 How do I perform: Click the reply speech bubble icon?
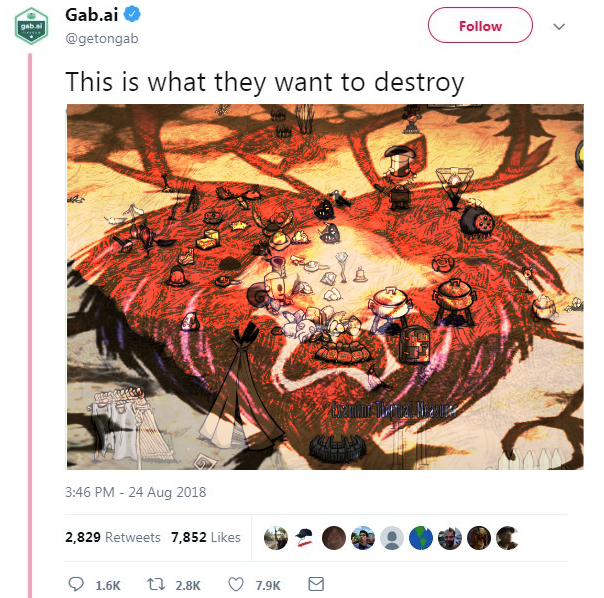pos(76,584)
